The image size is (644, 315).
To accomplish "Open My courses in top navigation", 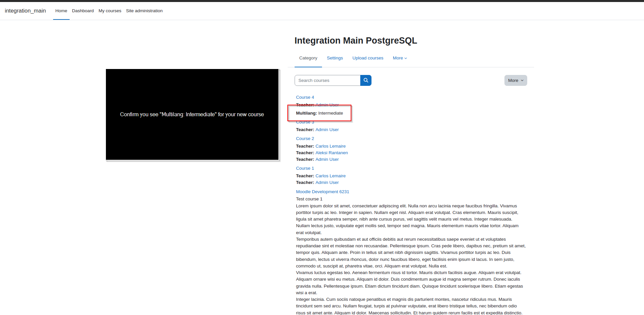I will coord(110,11).
